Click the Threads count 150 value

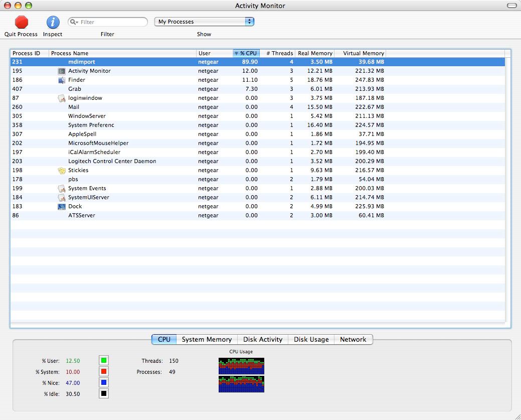point(173,361)
